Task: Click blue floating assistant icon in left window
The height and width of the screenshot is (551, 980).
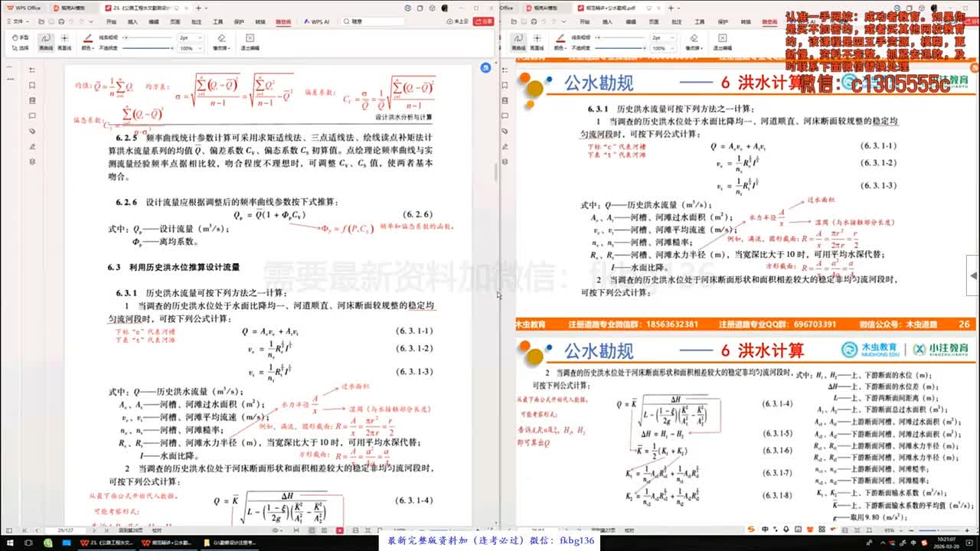Action: coord(486,68)
